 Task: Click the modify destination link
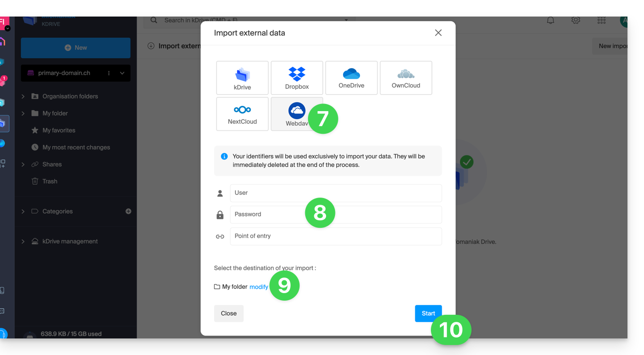tap(258, 287)
